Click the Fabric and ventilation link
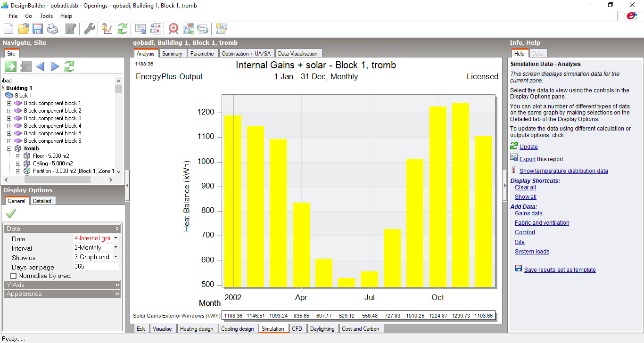 click(542, 223)
